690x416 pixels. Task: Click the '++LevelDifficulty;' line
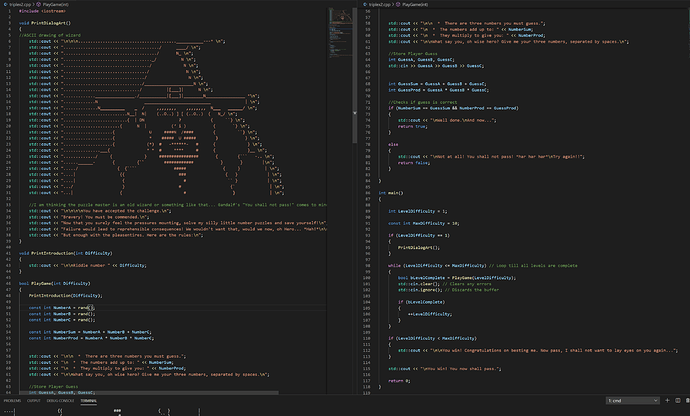430,314
